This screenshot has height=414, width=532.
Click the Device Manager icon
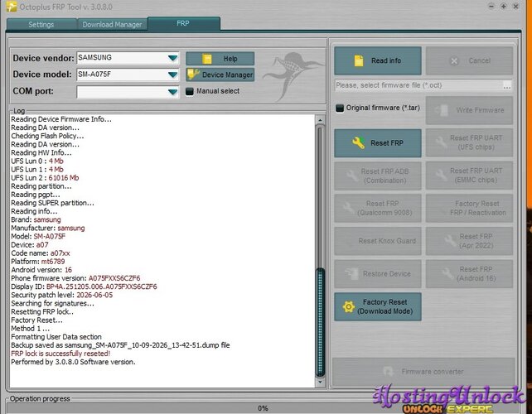pos(193,75)
